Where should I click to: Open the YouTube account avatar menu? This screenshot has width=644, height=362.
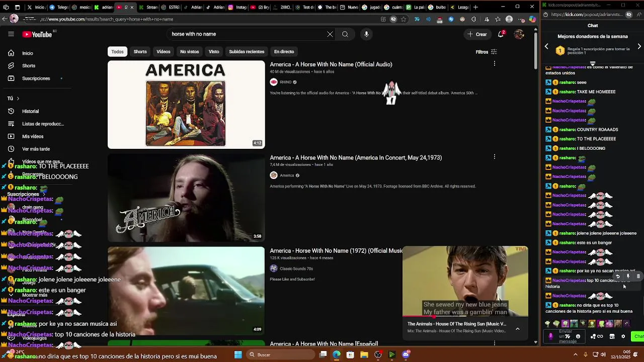pos(519,34)
